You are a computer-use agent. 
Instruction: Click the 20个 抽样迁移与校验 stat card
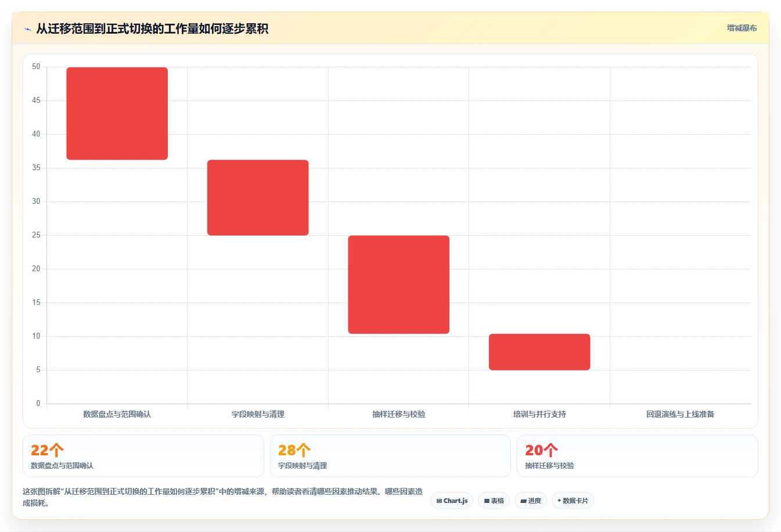tap(638, 456)
